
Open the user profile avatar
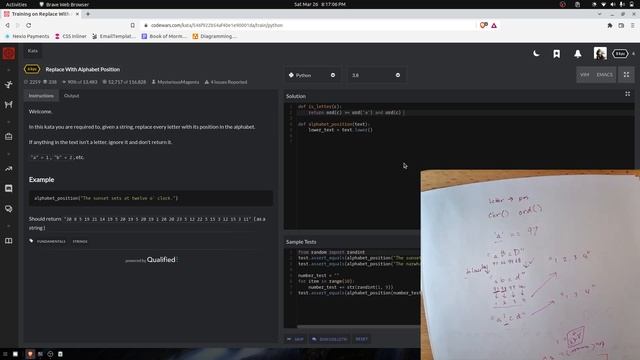pyautogui.click(x=600, y=53)
